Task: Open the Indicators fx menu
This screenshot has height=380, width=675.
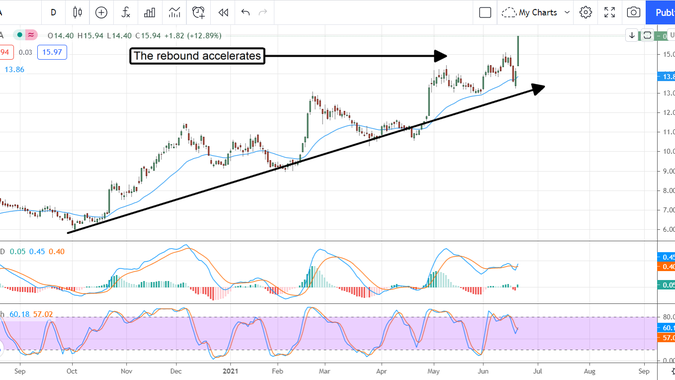Action: pyautogui.click(x=125, y=12)
